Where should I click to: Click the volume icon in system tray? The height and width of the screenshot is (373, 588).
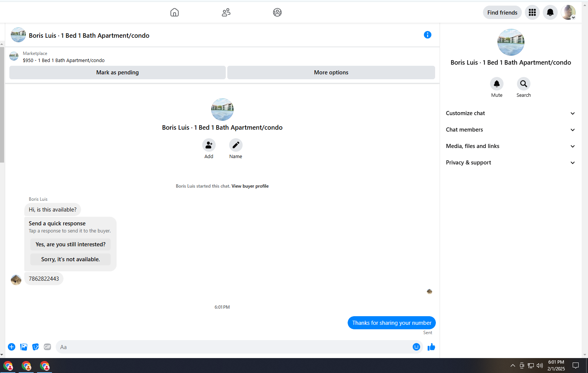540,366
